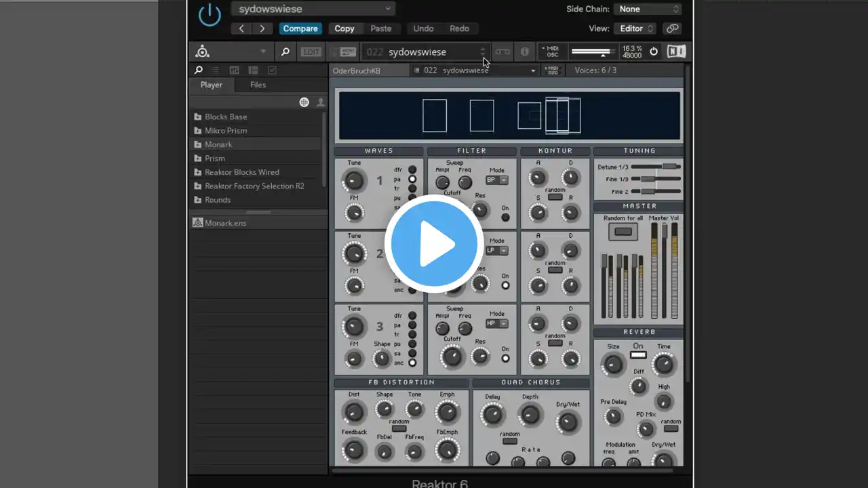Screen dimensions: 868x488
Task: Click the EDIT button in Reaktor toolbar
Action: pos(311,52)
